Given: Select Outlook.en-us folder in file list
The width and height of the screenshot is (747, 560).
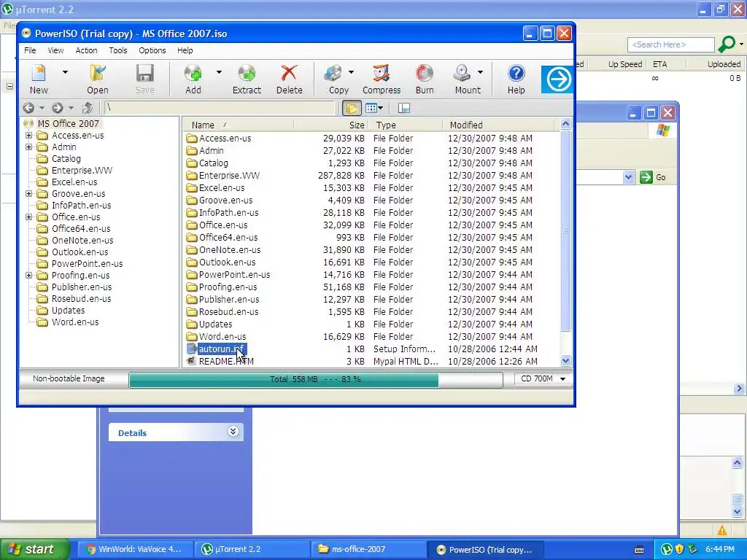Looking at the screenshot, I should click(x=228, y=262).
